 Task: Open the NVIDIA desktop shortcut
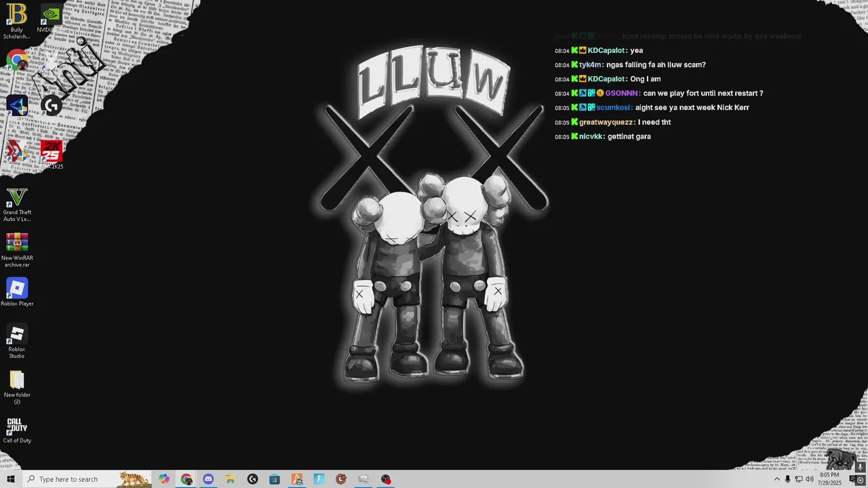pos(51,18)
